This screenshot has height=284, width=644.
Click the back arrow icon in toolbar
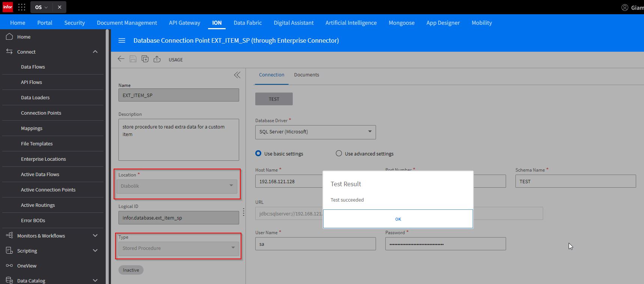pyautogui.click(x=121, y=59)
